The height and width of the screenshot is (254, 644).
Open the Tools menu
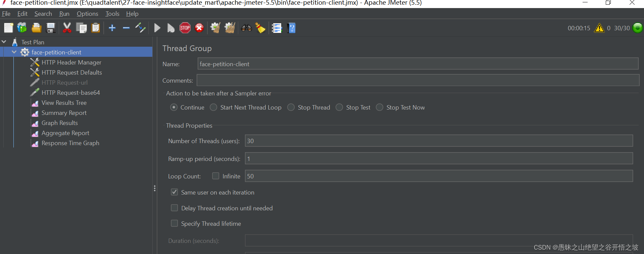[x=112, y=14]
